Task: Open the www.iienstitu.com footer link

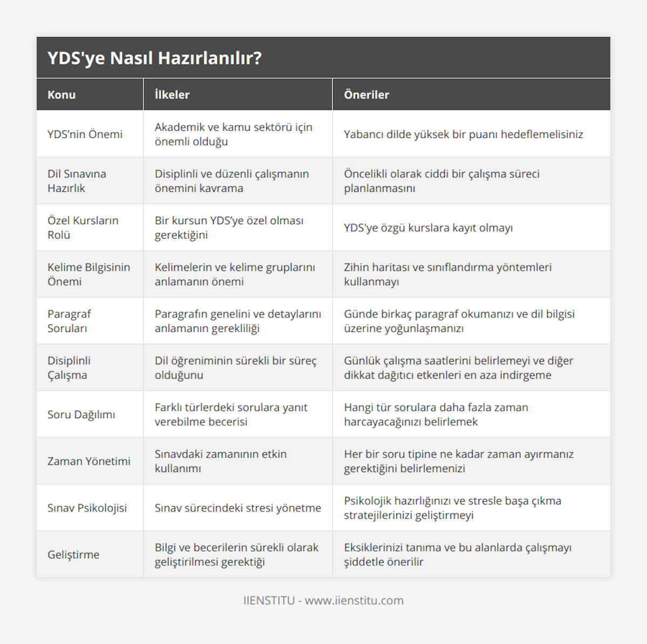Action: click(354, 600)
